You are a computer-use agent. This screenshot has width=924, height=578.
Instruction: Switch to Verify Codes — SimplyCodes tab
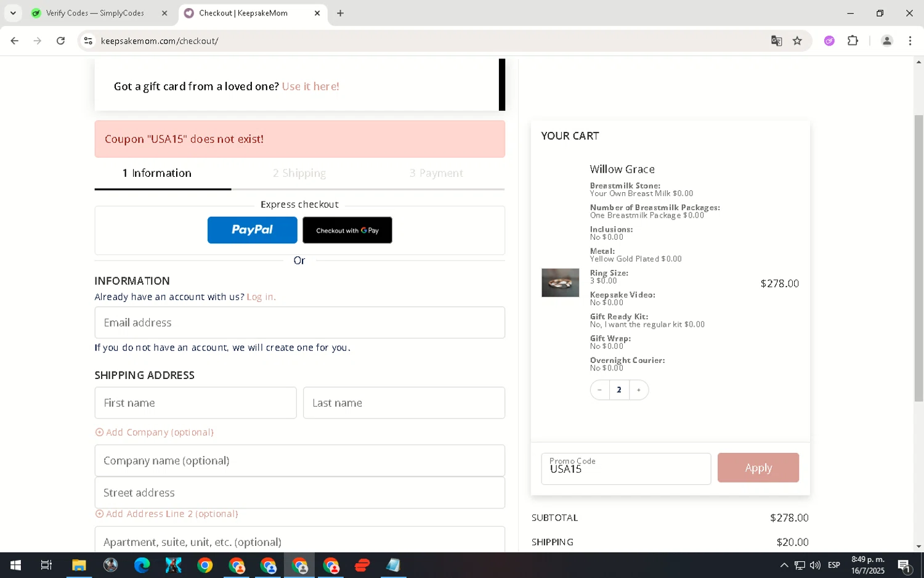[x=95, y=13]
